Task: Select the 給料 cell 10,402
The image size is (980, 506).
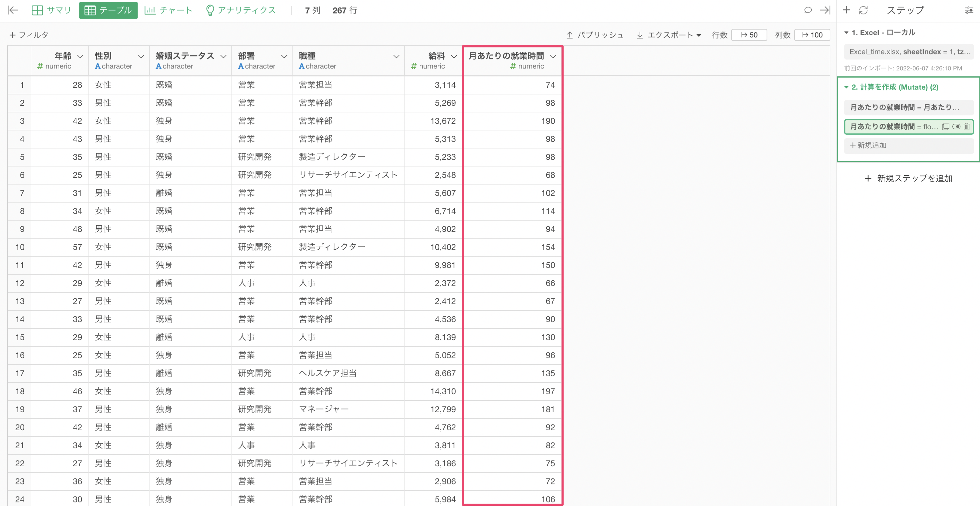Action: (x=433, y=247)
